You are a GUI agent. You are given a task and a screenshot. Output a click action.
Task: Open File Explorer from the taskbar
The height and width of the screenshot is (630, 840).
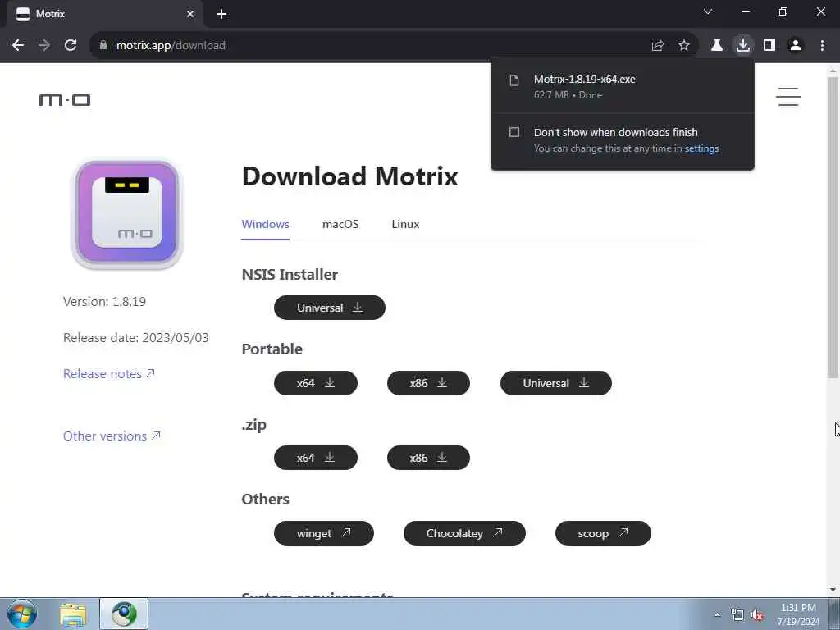(73, 615)
